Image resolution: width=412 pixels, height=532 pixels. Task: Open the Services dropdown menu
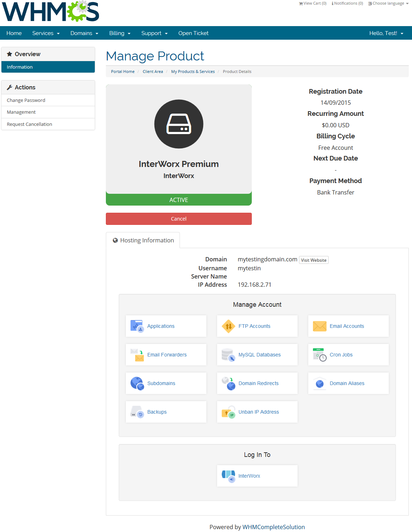click(x=46, y=33)
